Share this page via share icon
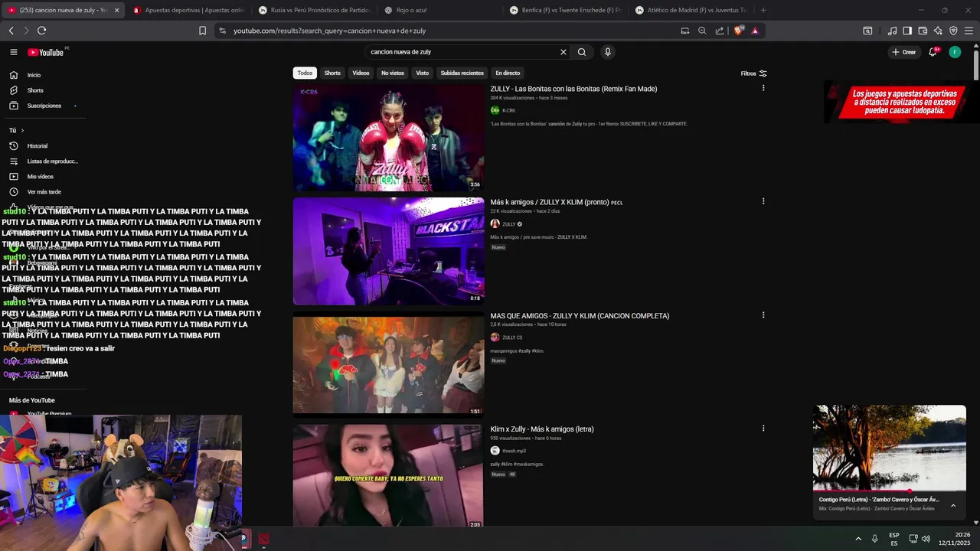 (x=720, y=31)
